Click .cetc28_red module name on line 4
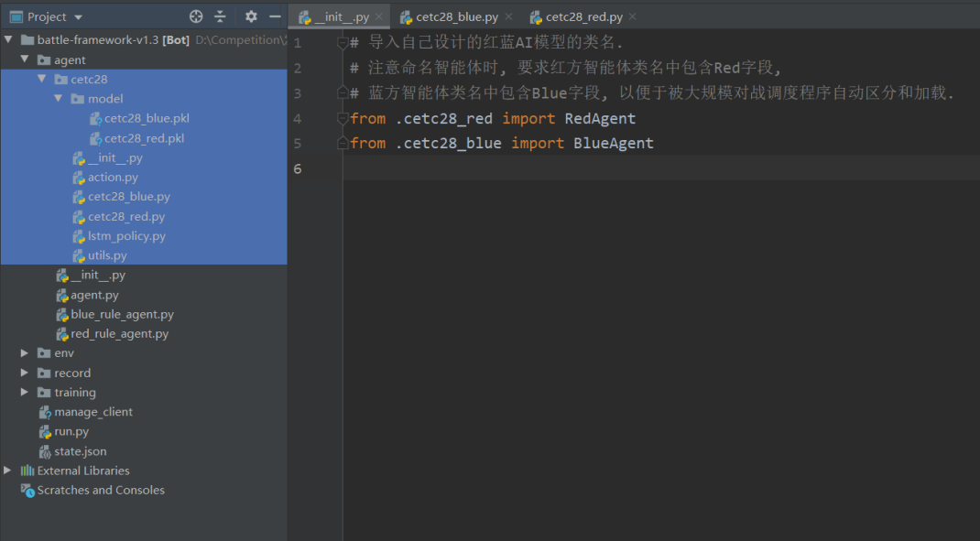This screenshot has height=541, width=980. (x=444, y=118)
